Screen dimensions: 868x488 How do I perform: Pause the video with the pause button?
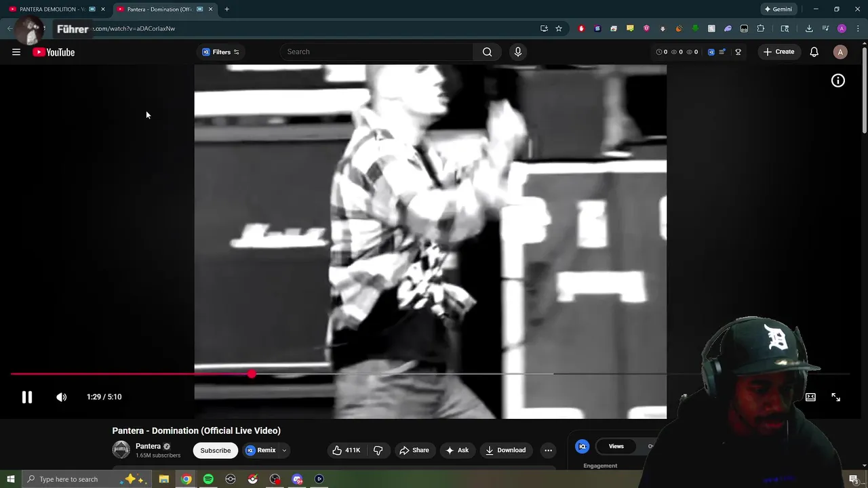pyautogui.click(x=26, y=397)
